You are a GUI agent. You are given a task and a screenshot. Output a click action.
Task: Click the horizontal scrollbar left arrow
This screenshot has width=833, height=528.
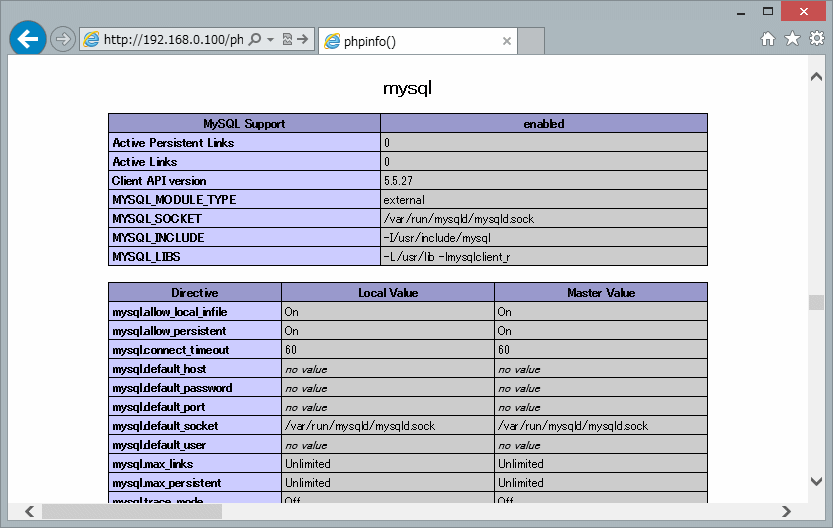[30, 511]
